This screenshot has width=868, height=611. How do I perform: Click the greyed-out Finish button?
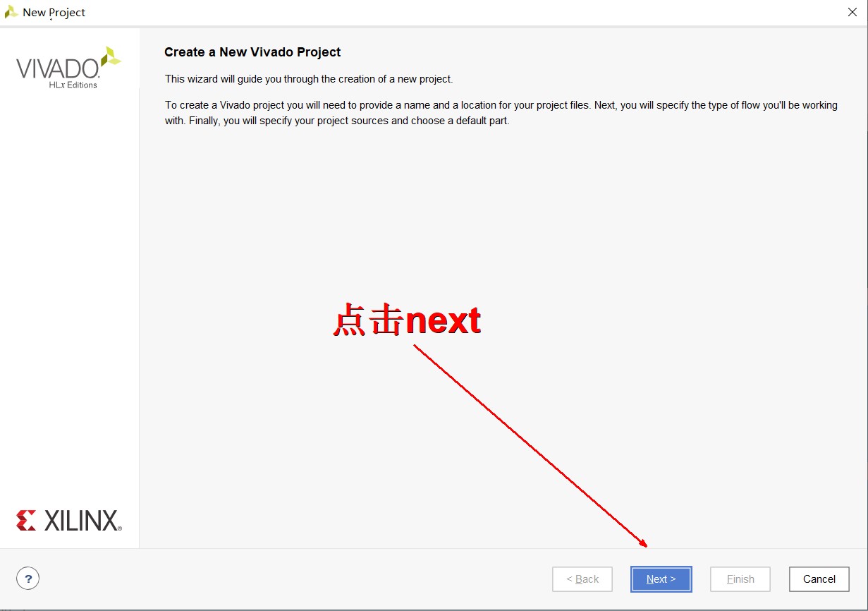click(x=740, y=579)
